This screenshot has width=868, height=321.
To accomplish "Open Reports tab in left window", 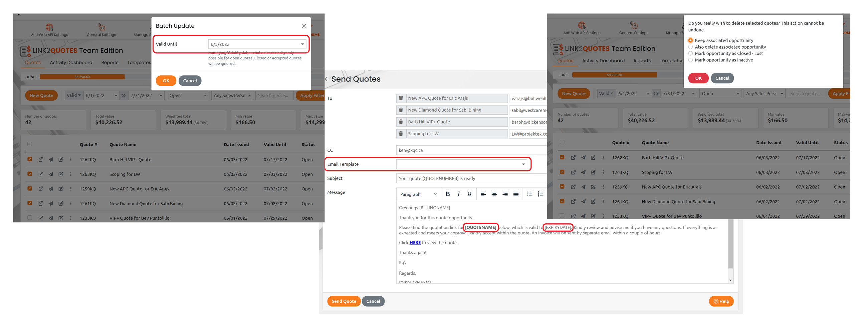I will [110, 63].
